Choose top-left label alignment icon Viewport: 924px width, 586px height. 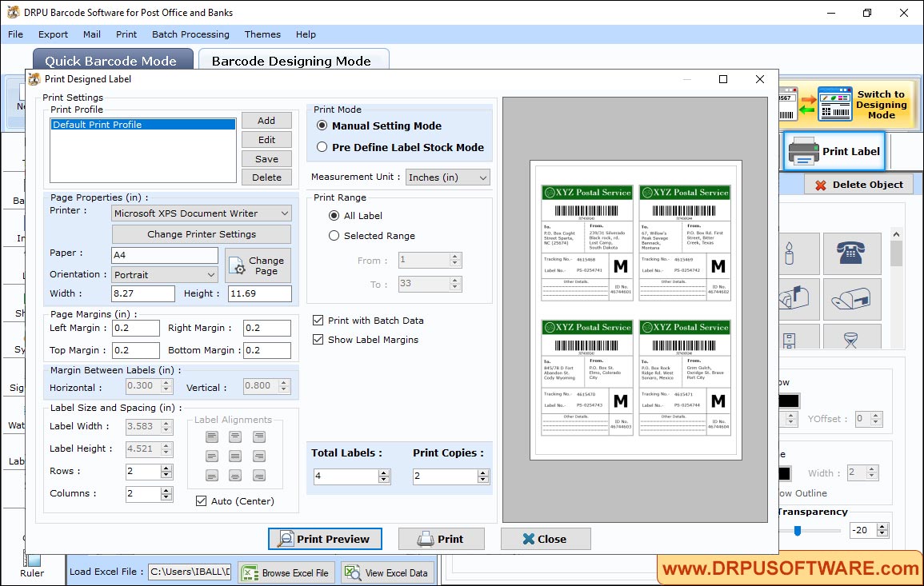[x=212, y=437]
